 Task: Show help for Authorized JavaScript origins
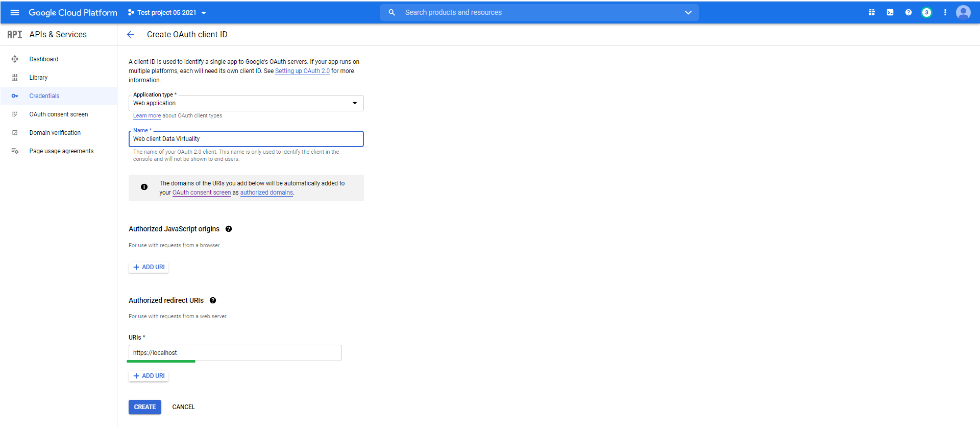coord(229,229)
